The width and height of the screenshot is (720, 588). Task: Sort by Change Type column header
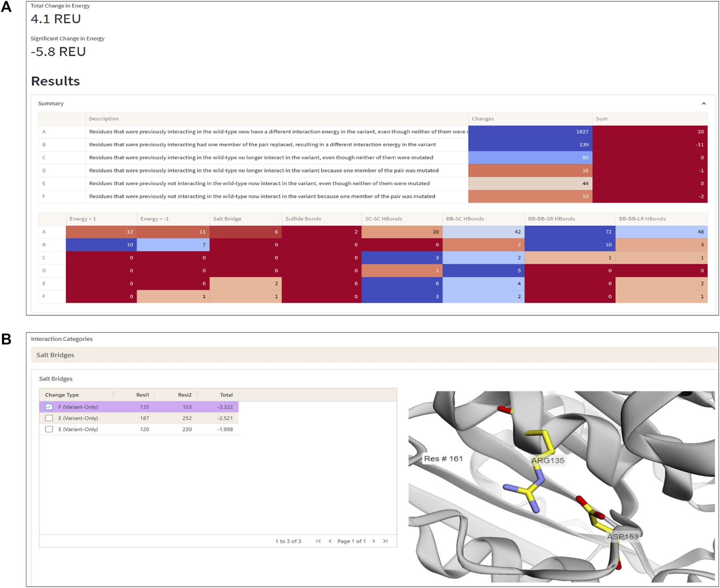pos(62,395)
